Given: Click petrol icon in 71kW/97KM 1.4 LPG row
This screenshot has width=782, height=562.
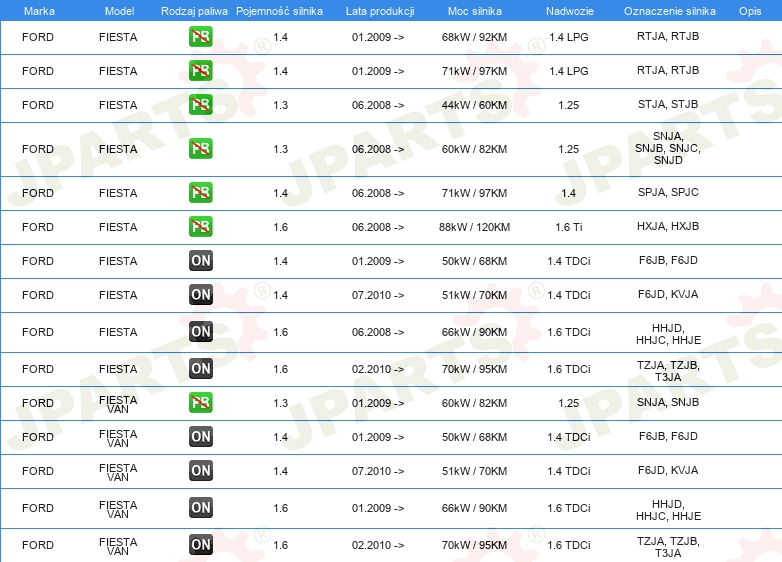Looking at the screenshot, I should pyautogui.click(x=200, y=70).
